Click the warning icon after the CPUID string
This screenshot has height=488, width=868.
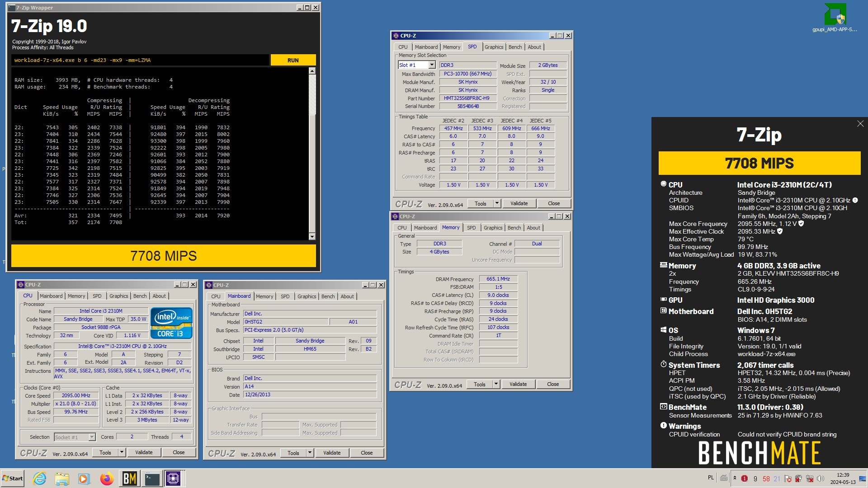(855, 200)
